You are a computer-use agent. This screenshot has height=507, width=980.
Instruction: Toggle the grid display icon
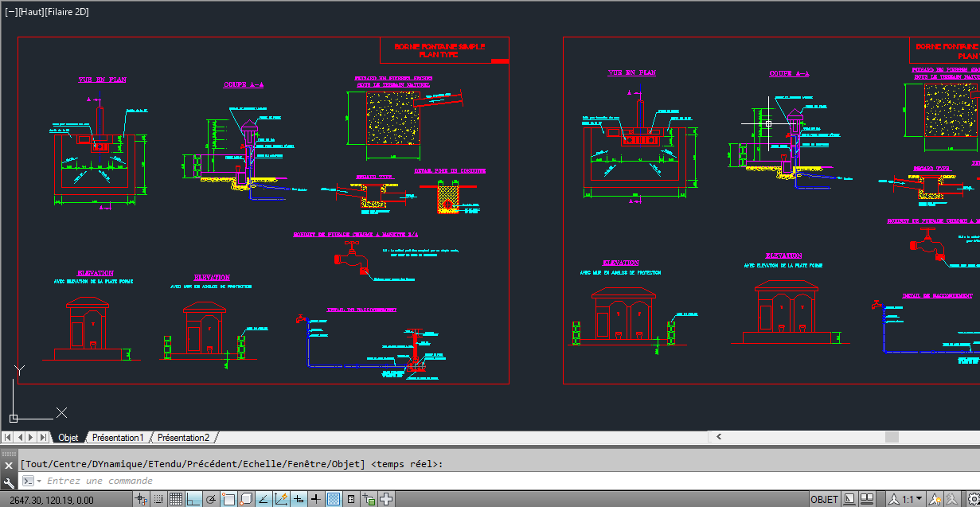(175, 497)
